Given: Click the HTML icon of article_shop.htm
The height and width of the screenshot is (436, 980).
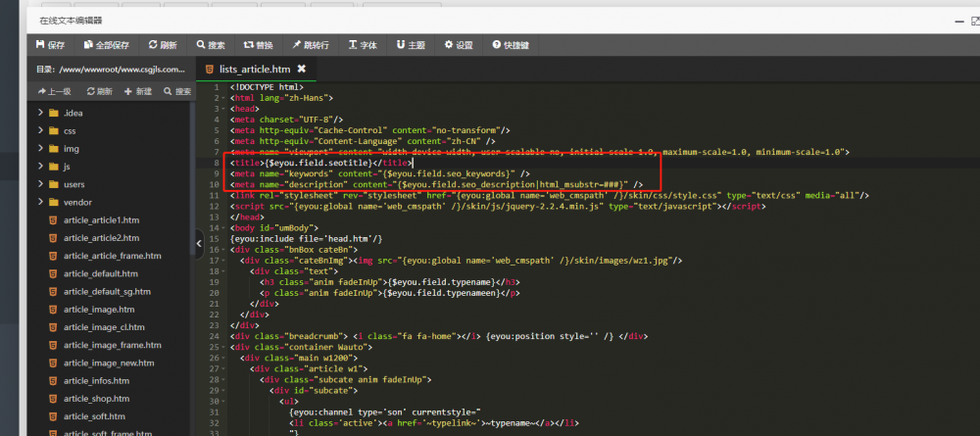Looking at the screenshot, I should (53, 399).
